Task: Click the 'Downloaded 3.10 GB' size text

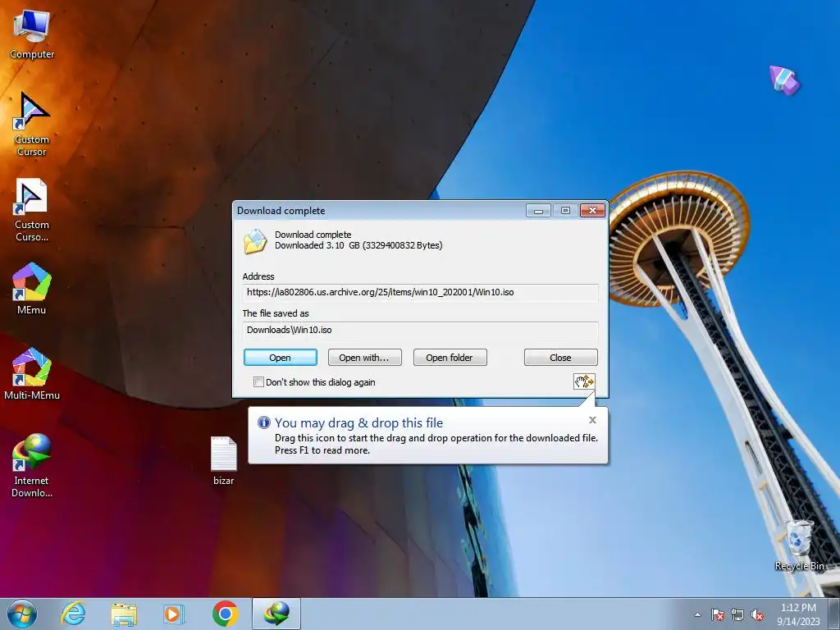Action: tap(358, 245)
